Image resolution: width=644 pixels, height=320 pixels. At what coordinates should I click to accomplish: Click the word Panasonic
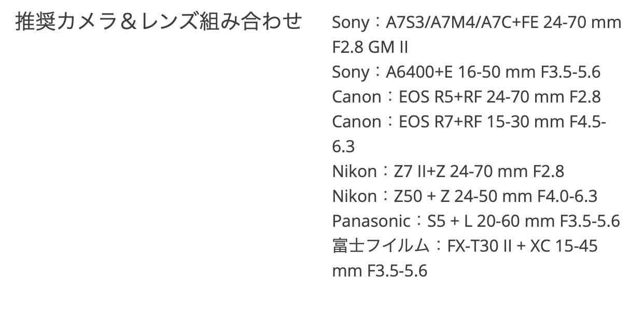coord(371,221)
